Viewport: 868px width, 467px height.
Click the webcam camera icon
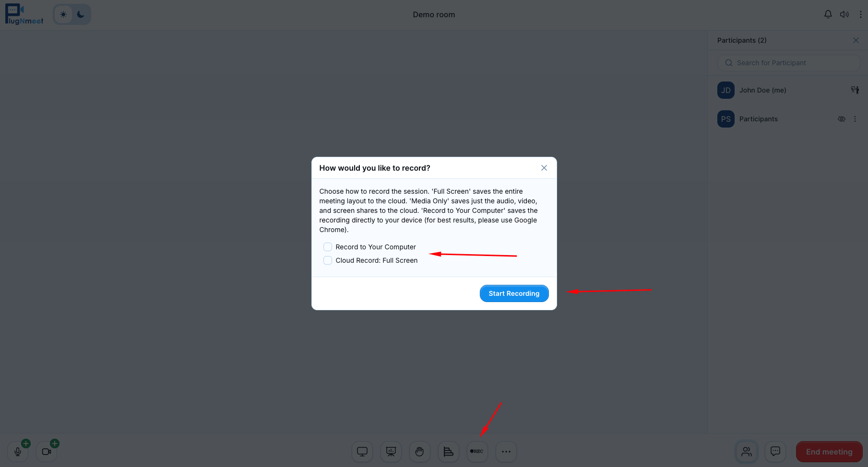pyautogui.click(x=47, y=452)
